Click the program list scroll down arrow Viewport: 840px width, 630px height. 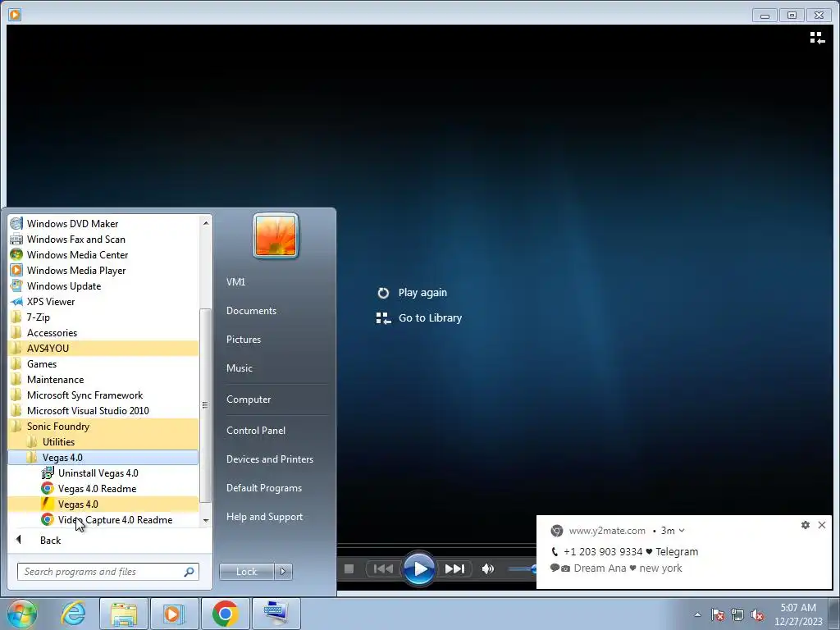coord(206,520)
